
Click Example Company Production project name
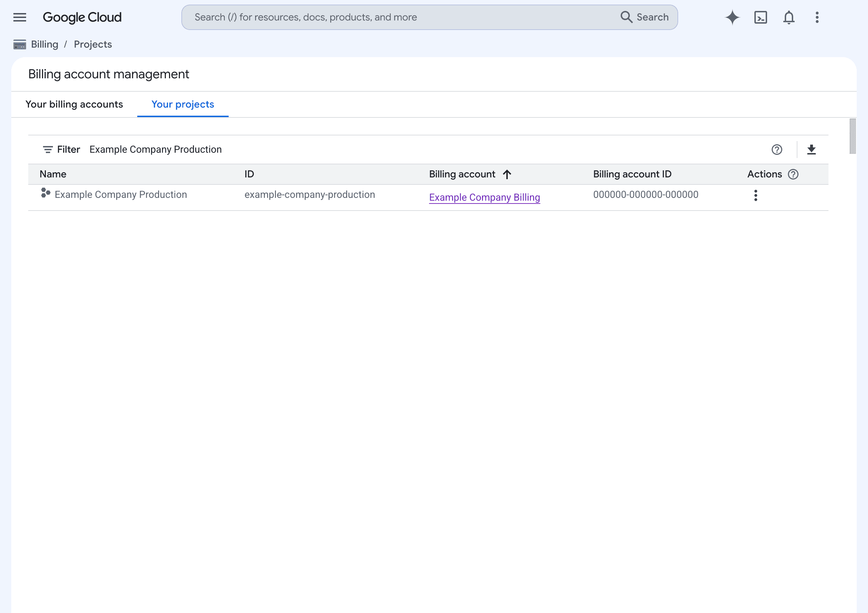tap(121, 194)
